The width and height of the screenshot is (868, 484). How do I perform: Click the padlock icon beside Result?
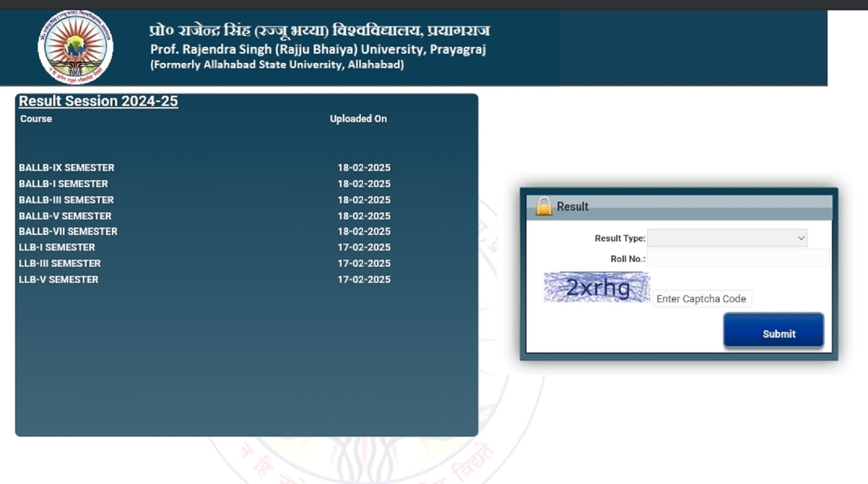click(x=544, y=207)
